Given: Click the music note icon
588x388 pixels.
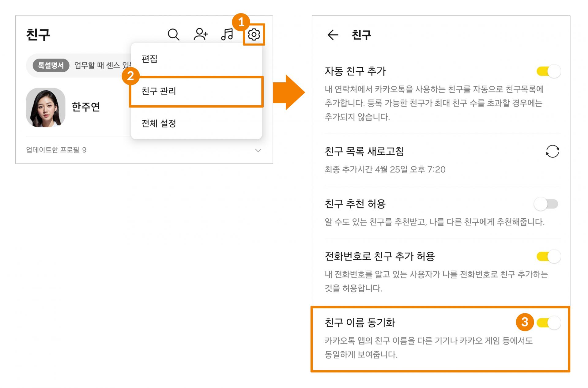Looking at the screenshot, I should click(227, 34).
